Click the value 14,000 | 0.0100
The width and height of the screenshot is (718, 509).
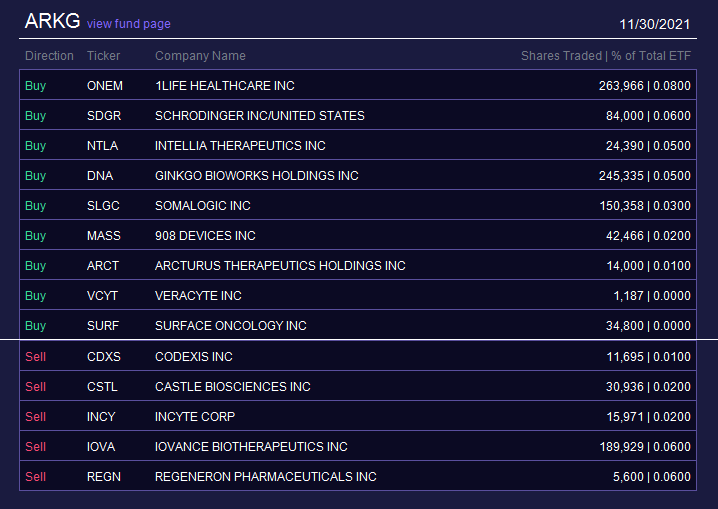pos(648,265)
